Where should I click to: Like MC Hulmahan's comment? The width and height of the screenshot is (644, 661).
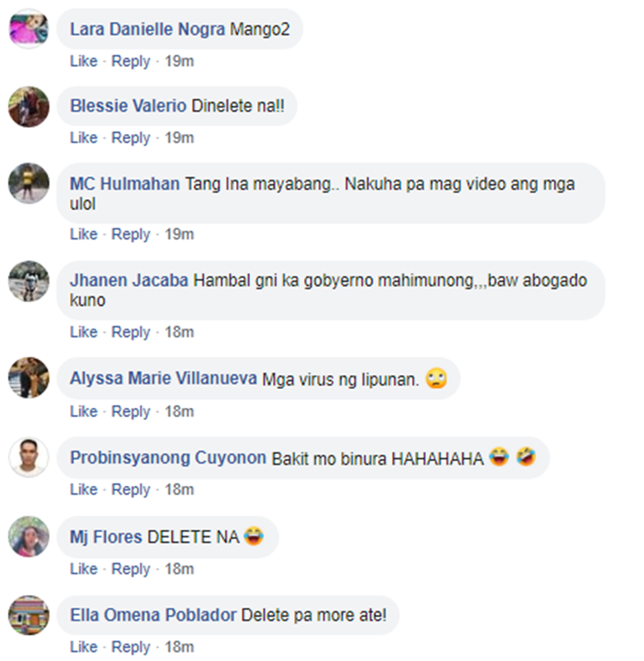[x=83, y=234]
